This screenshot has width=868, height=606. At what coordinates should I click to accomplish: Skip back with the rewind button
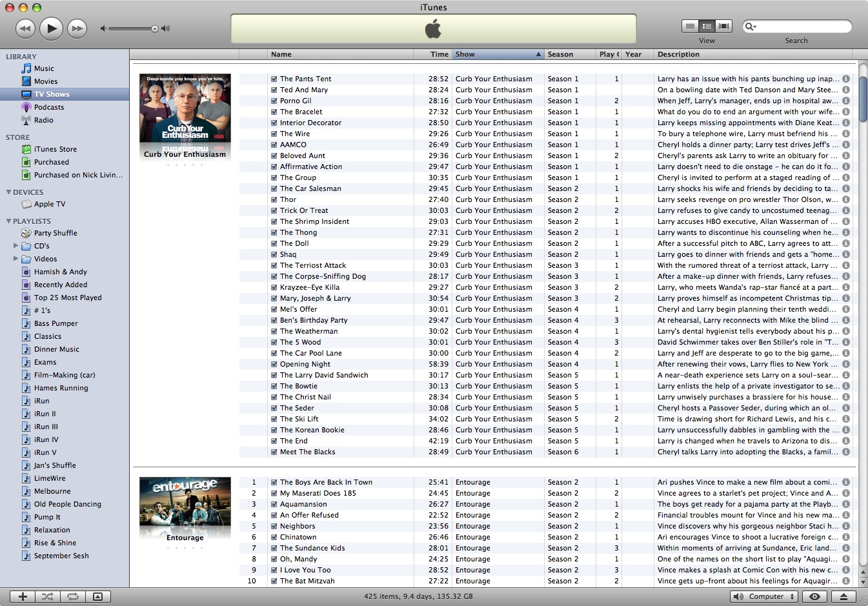click(x=25, y=28)
